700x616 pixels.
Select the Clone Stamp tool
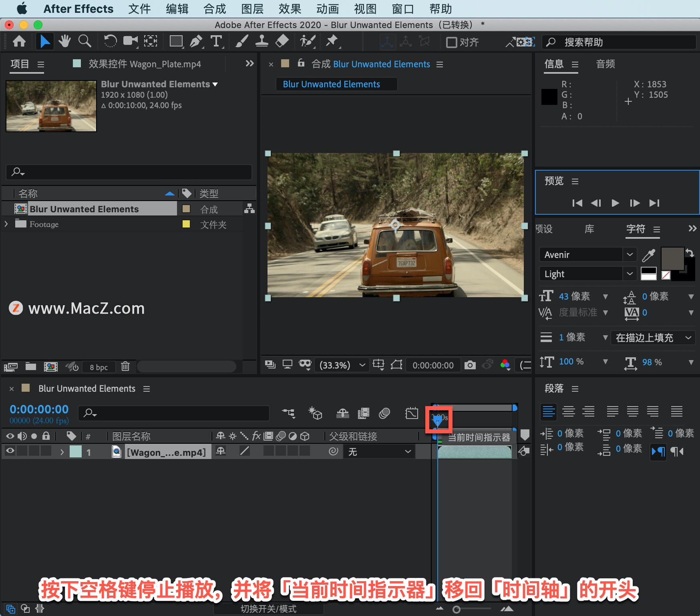click(261, 41)
